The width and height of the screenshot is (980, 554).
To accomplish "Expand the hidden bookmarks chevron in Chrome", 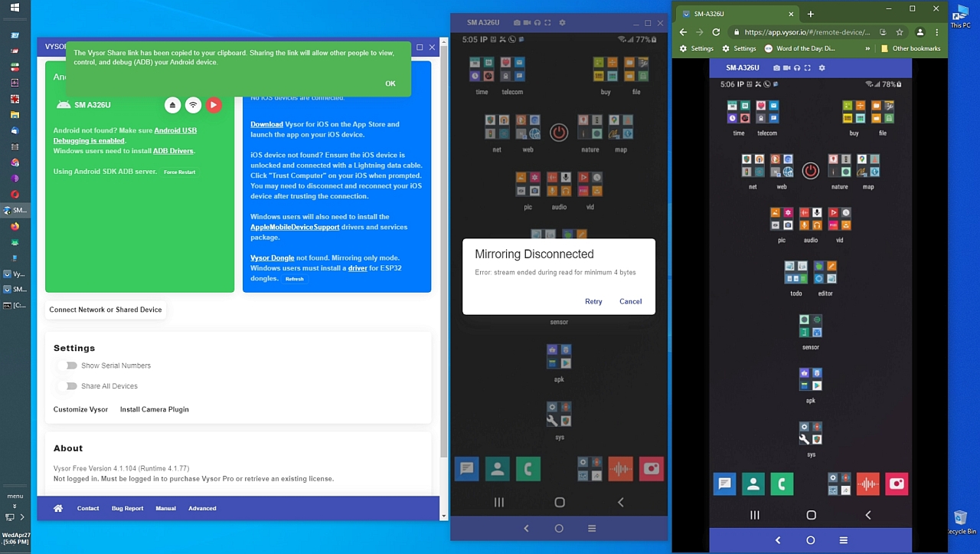I will (x=867, y=48).
